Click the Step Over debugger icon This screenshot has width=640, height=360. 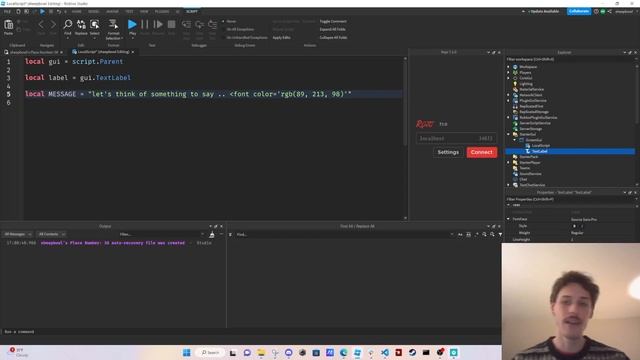(200, 24)
